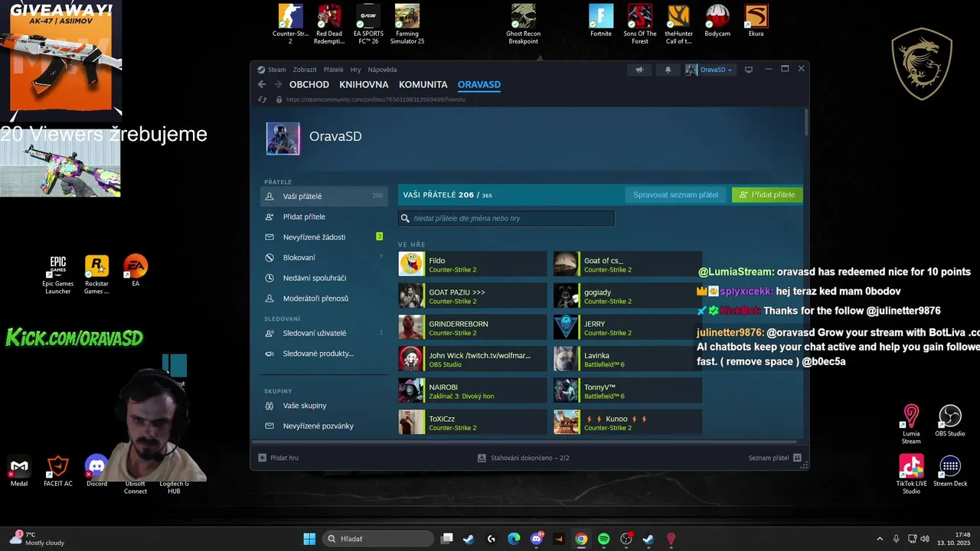Click Přidat hru at Steam bottom
This screenshot has width=980, height=551.
[x=278, y=458]
